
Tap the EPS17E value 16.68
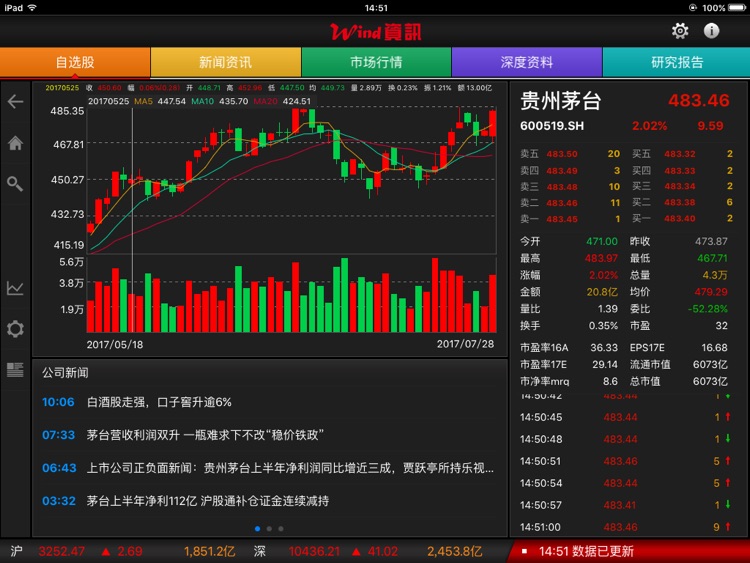[714, 348]
